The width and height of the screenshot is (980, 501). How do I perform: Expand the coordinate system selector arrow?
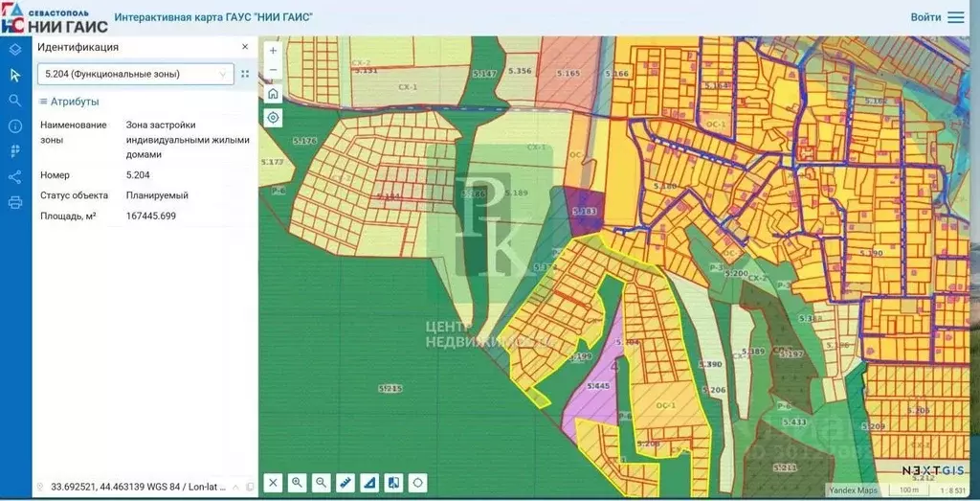coord(235,487)
